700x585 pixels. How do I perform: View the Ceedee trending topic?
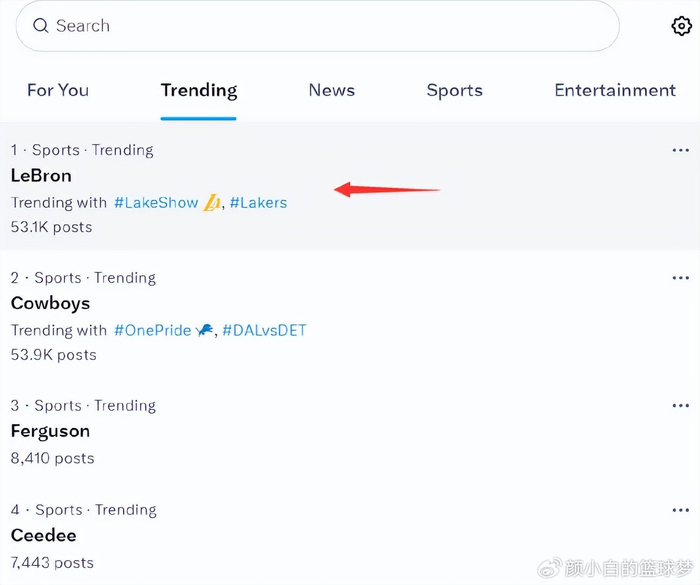point(43,535)
